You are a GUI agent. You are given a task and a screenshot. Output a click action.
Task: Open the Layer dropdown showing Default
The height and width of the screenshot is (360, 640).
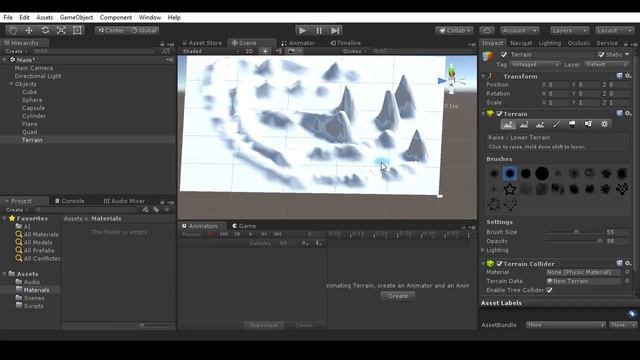607,64
